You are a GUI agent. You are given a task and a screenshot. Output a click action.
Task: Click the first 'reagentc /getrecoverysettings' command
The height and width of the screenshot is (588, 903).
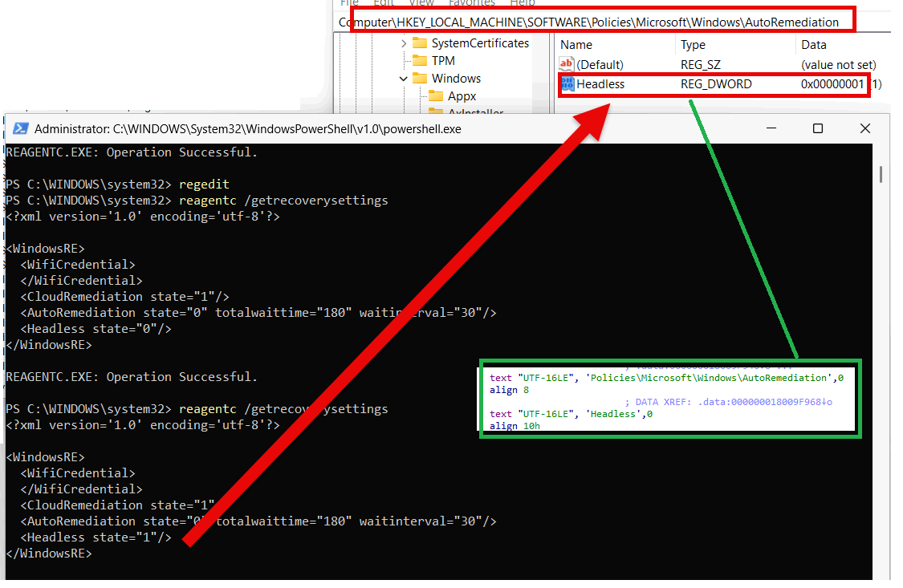(x=283, y=201)
